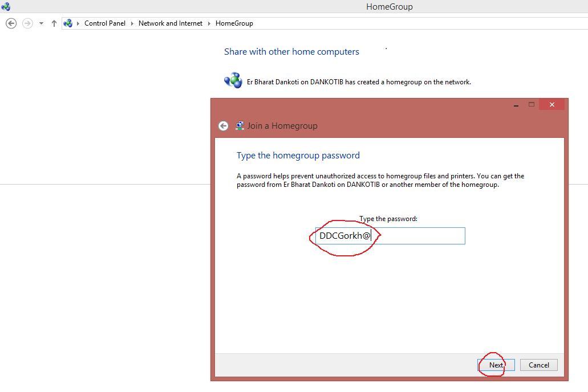Click the 'Join a Homegroup' title text
588x392 pixels.
[282, 126]
